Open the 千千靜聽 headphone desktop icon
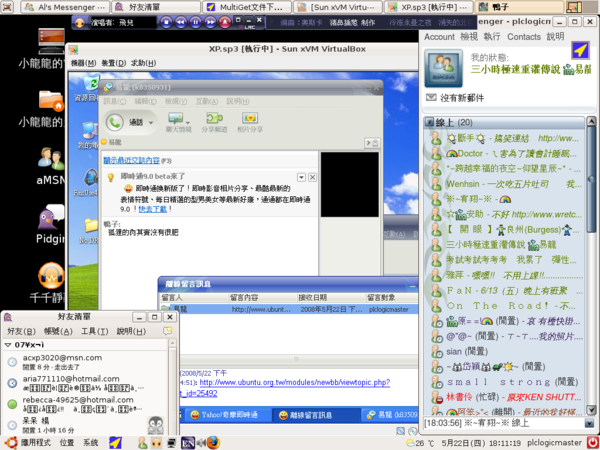The height and width of the screenshot is (450, 600). (51, 276)
